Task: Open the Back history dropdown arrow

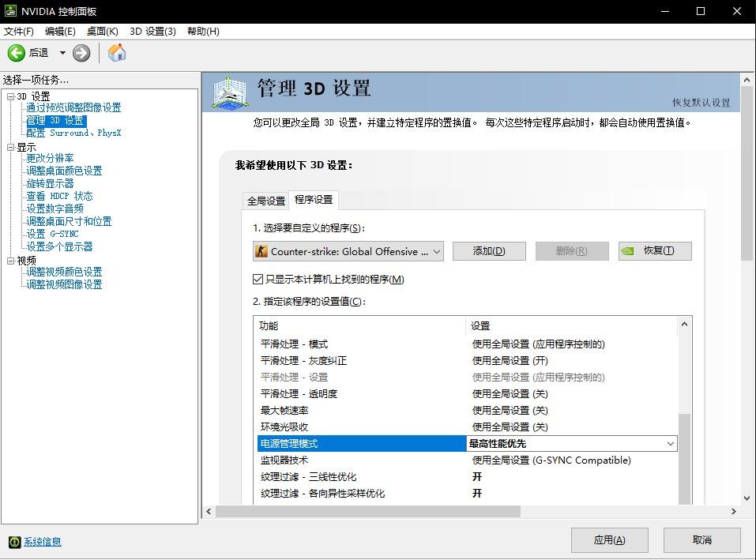Action: tap(62, 53)
